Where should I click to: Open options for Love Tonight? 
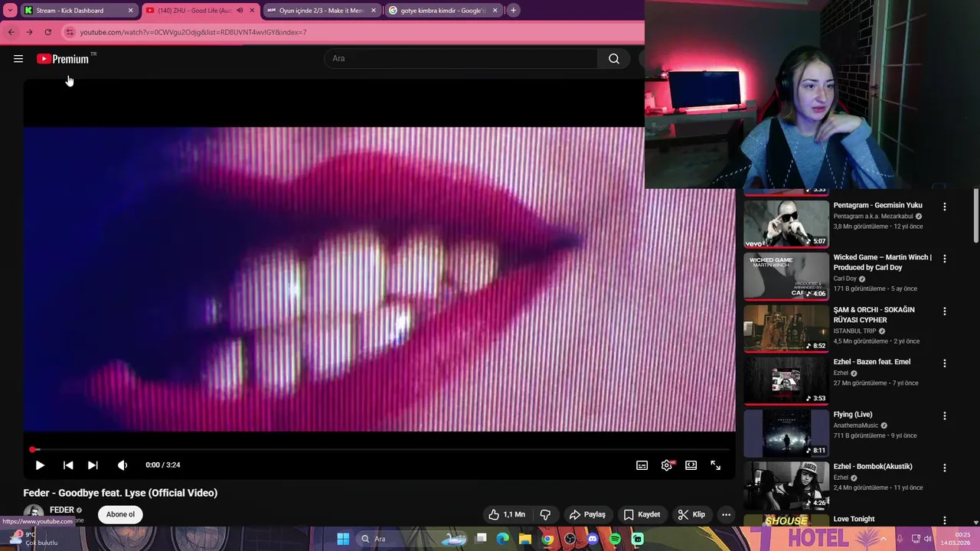(x=944, y=520)
